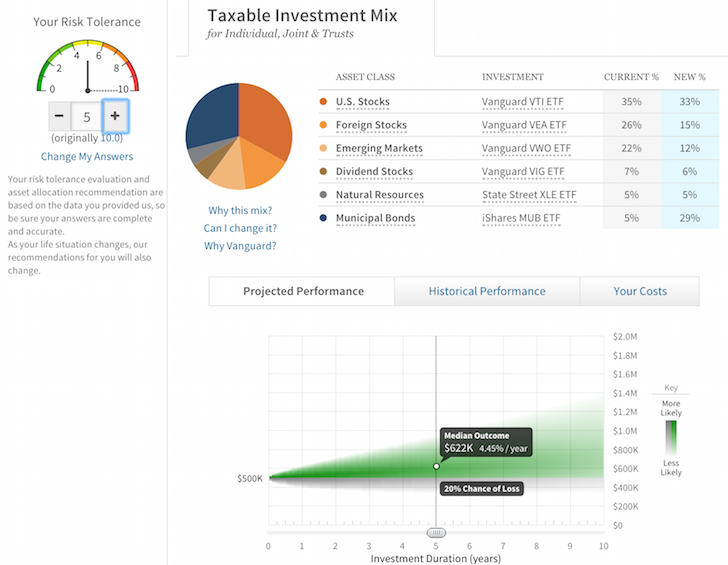The image size is (728, 565).
Task: Click the risk tolerance value field showing 5
Action: coord(86,117)
